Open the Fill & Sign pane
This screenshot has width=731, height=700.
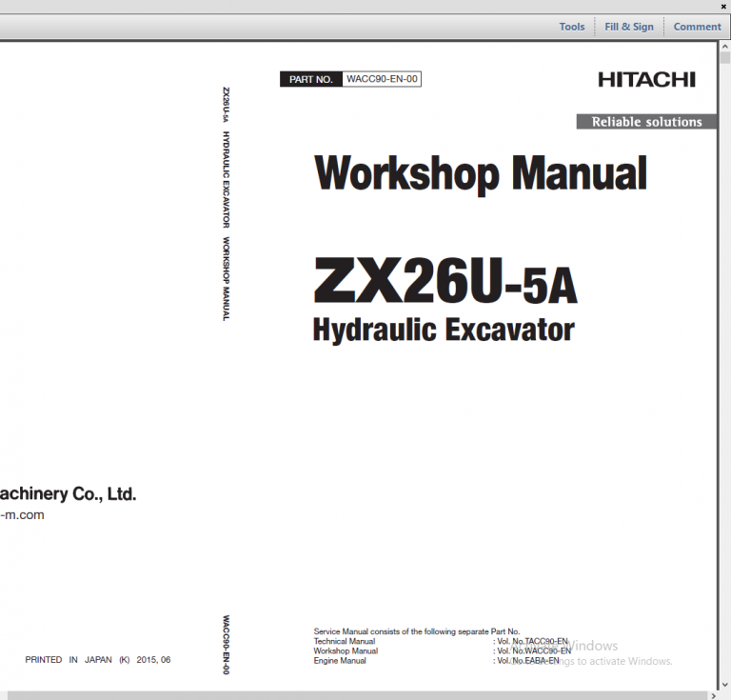pyautogui.click(x=629, y=27)
